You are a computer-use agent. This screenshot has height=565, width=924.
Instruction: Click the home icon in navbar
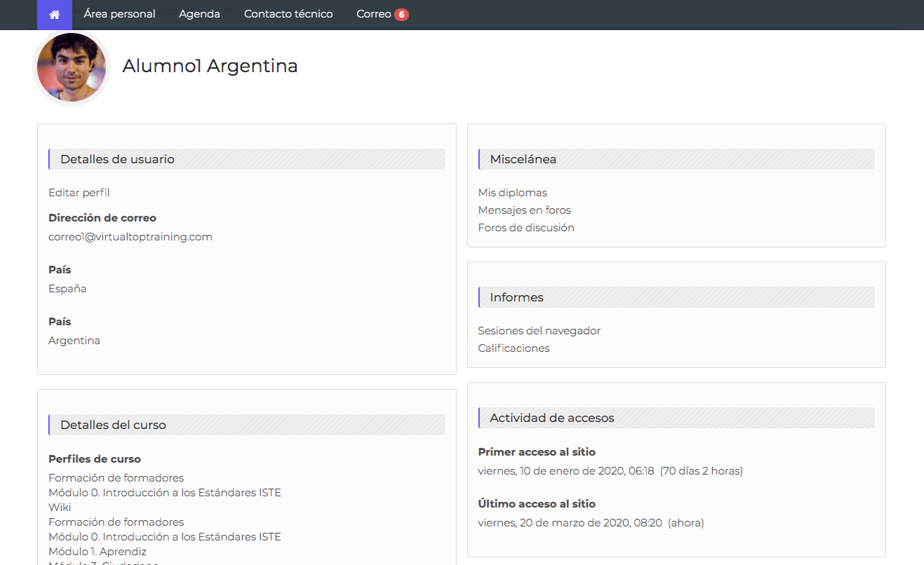click(x=54, y=15)
